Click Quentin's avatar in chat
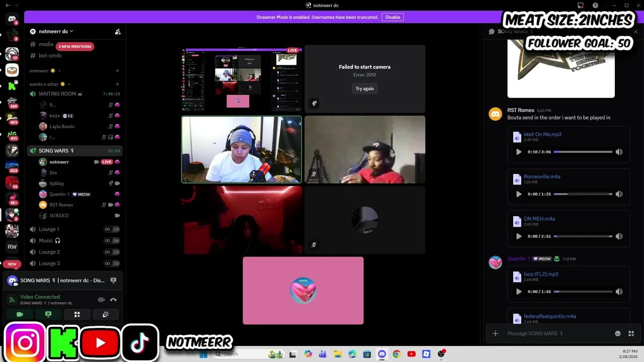Viewport: 644px width, 362px height. (x=496, y=262)
